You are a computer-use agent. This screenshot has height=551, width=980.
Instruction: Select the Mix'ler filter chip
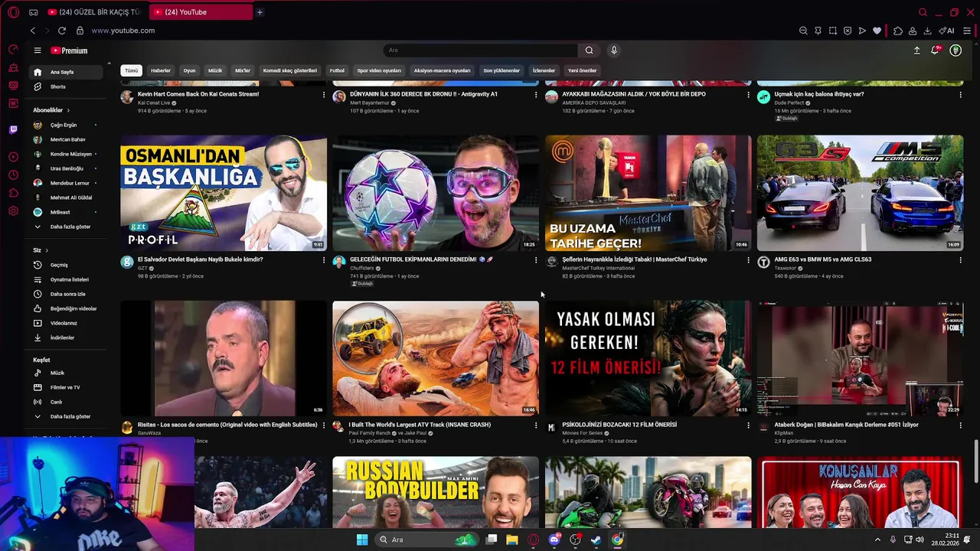point(243,70)
